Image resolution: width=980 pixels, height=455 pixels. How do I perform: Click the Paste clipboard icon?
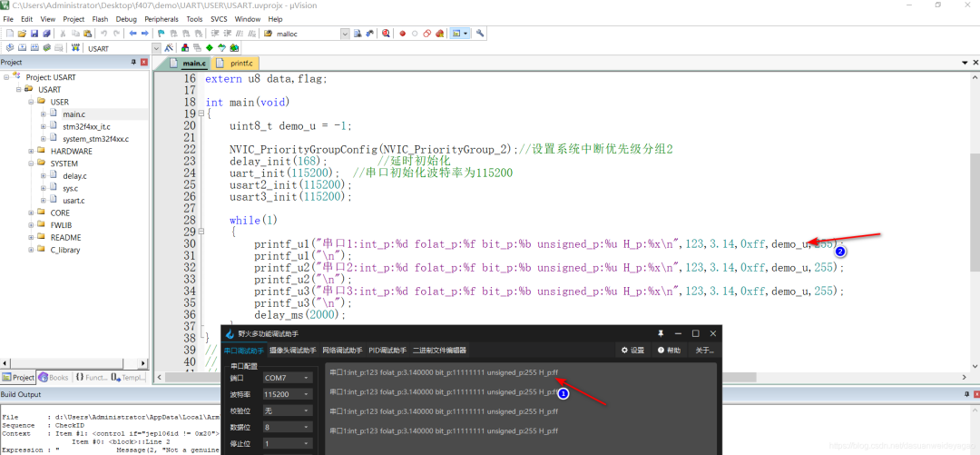point(87,34)
